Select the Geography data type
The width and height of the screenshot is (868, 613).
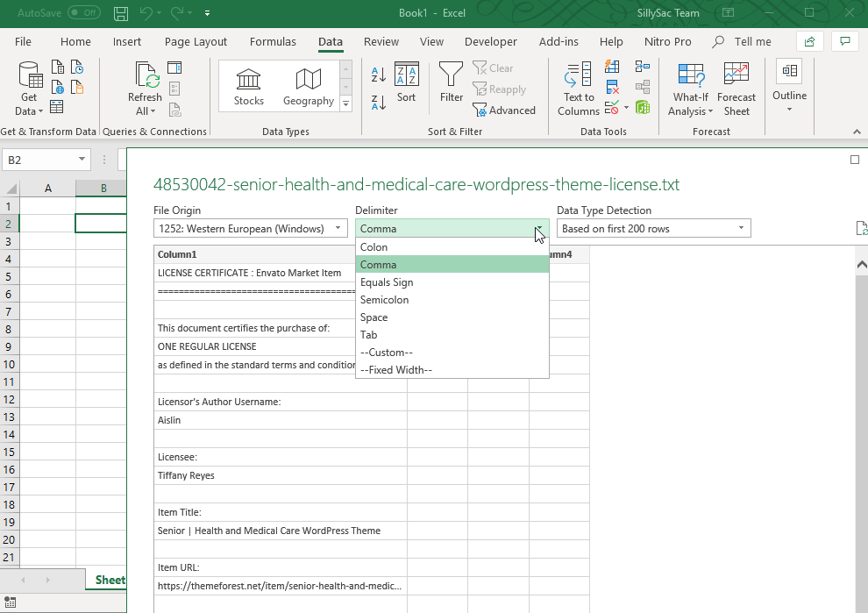pyautogui.click(x=309, y=87)
